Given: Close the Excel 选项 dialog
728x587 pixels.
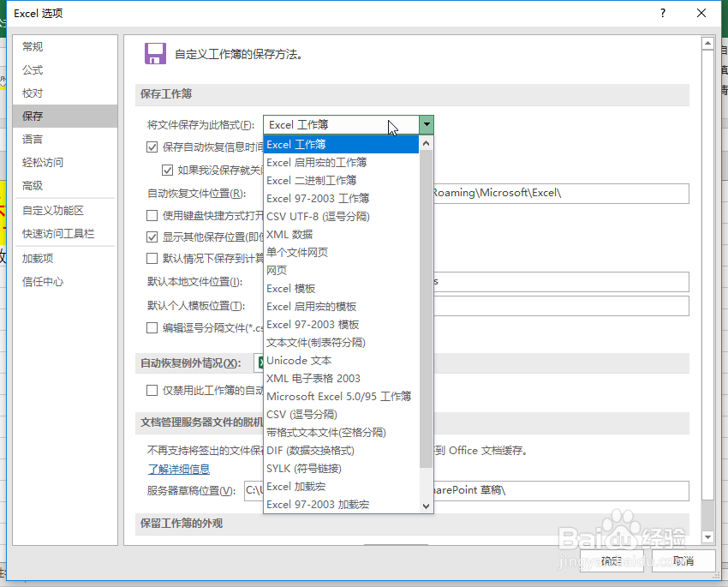Looking at the screenshot, I should tap(701, 13).
